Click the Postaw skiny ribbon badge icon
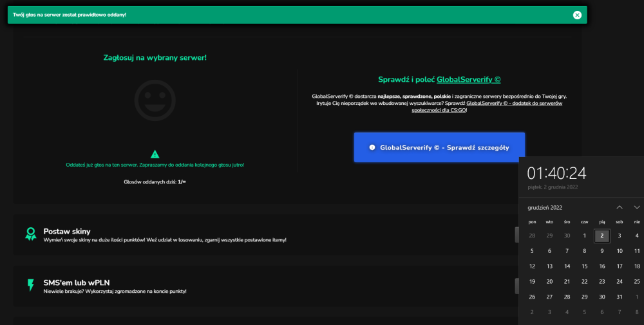This screenshot has width=644, height=325. (x=31, y=234)
